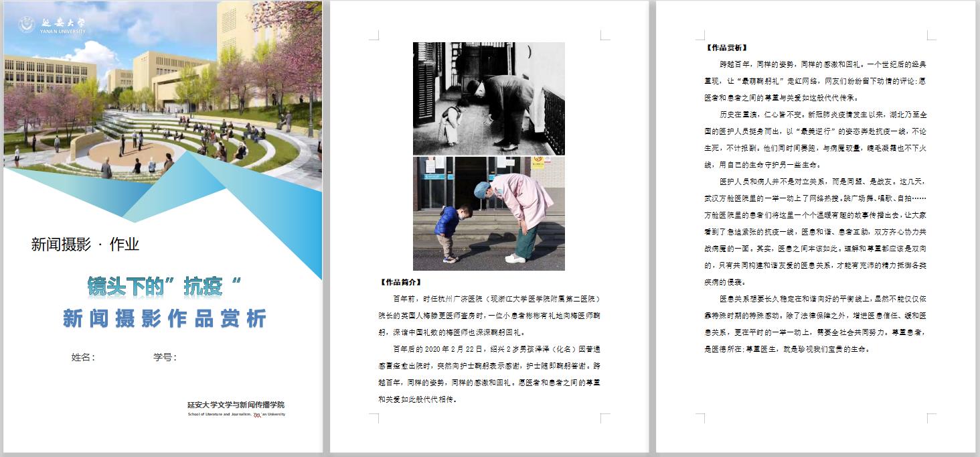This screenshot has width=980, height=457.
Task: Click the '【作品赏析】' heading on third page
Action: pyautogui.click(x=726, y=48)
